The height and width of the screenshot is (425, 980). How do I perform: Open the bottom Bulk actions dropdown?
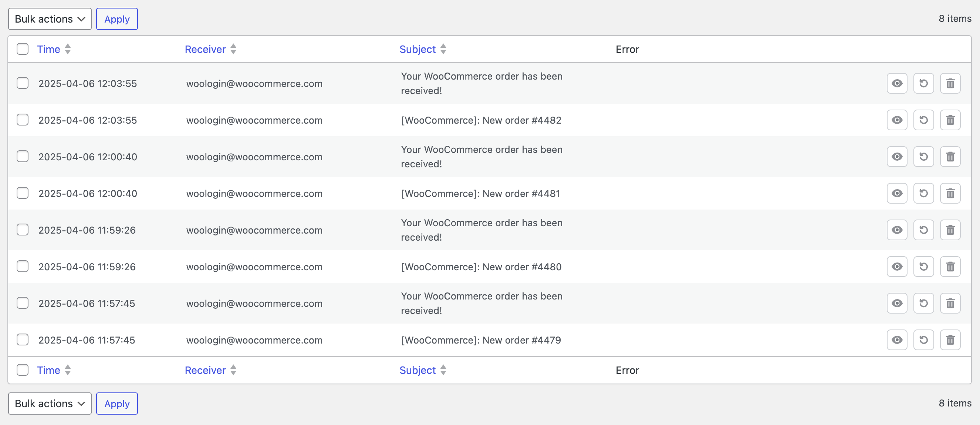point(50,404)
